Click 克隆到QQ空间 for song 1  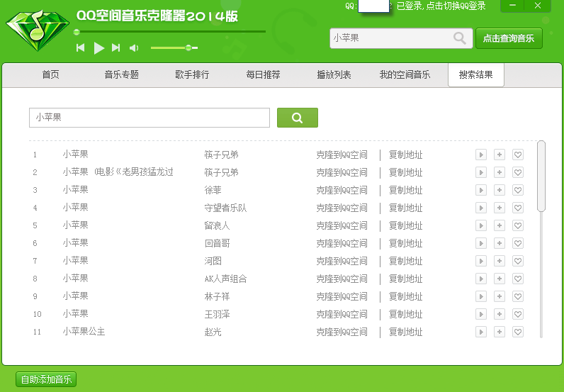point(342,155)
